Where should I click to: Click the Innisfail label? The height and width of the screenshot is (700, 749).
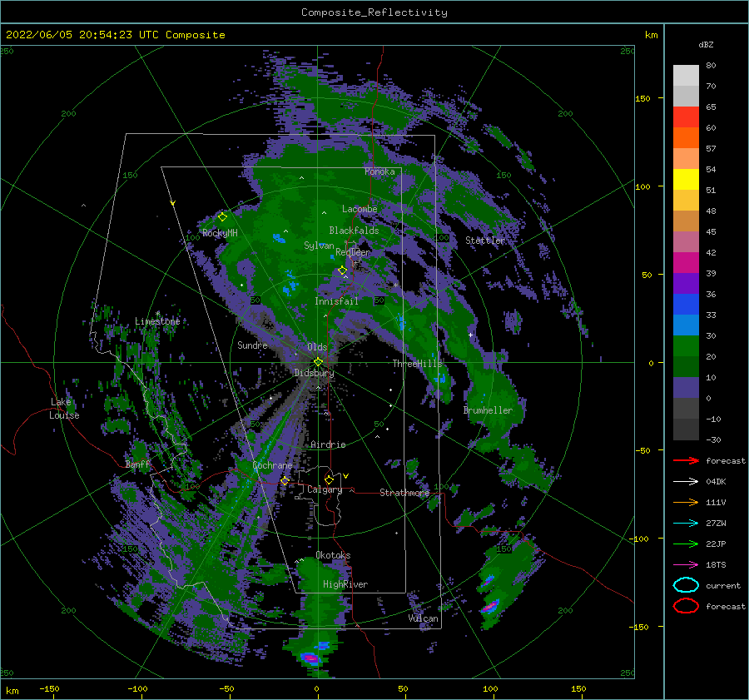click(336, 301)
